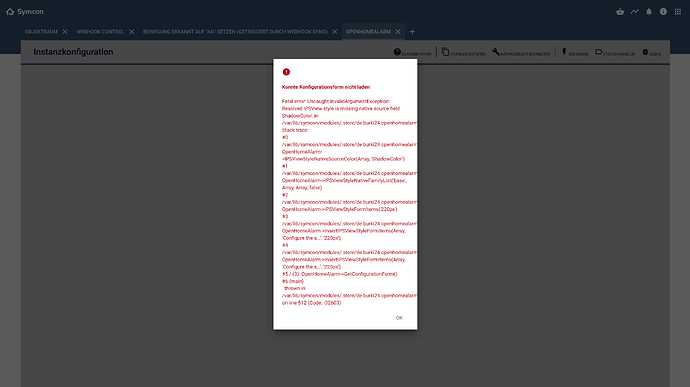Open the chart trend line icon
This screenshot has height=387, width=690.
635,12
